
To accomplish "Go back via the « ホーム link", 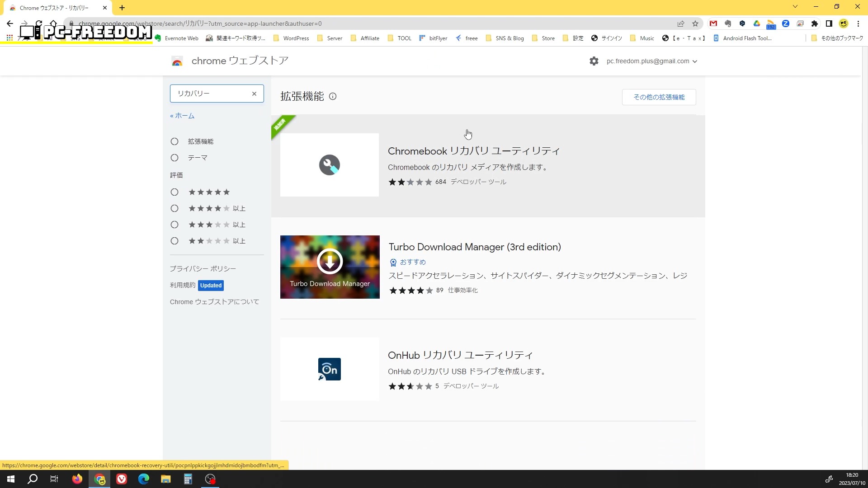I will pos(182,116).
